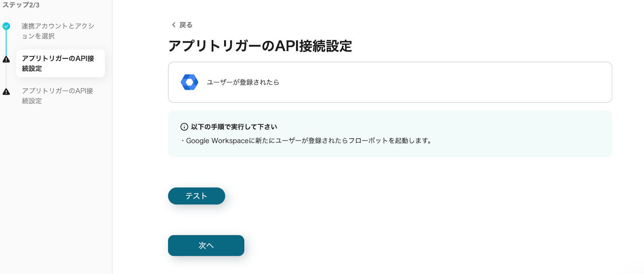Screen dimensions: 644x274
Task: Click the teal progress line between steps
Action: tap(6, 43)
